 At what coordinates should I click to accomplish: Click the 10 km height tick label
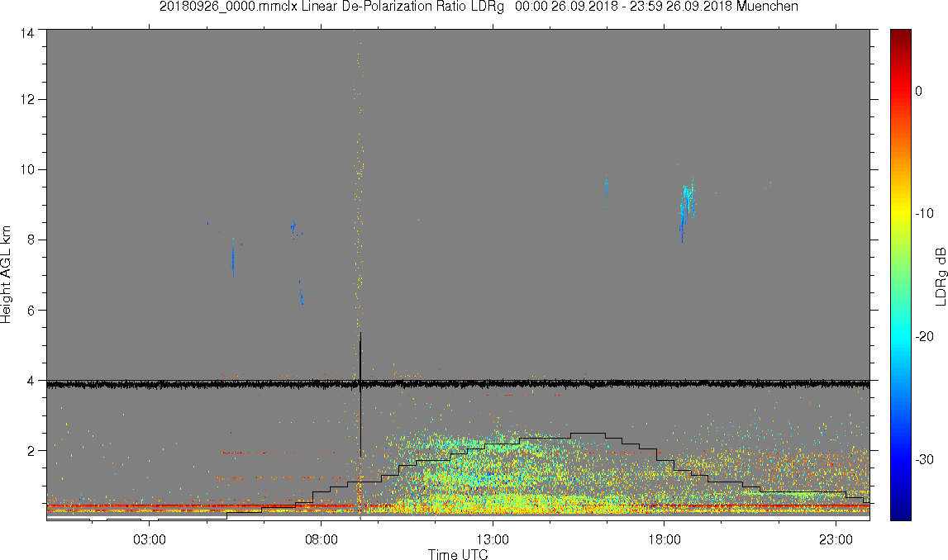(x=26, y=170)
